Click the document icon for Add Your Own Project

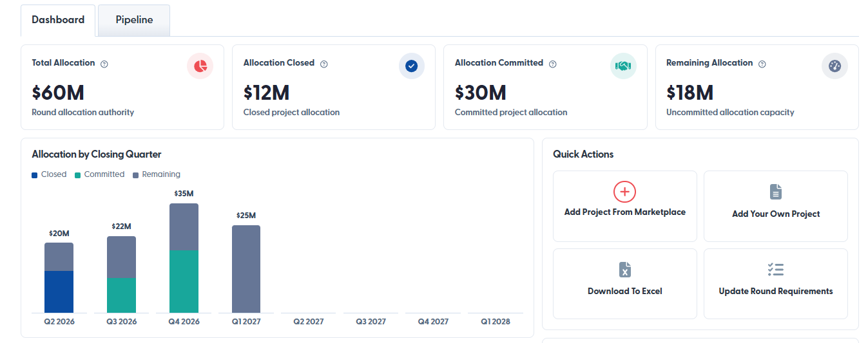[776, 192]
